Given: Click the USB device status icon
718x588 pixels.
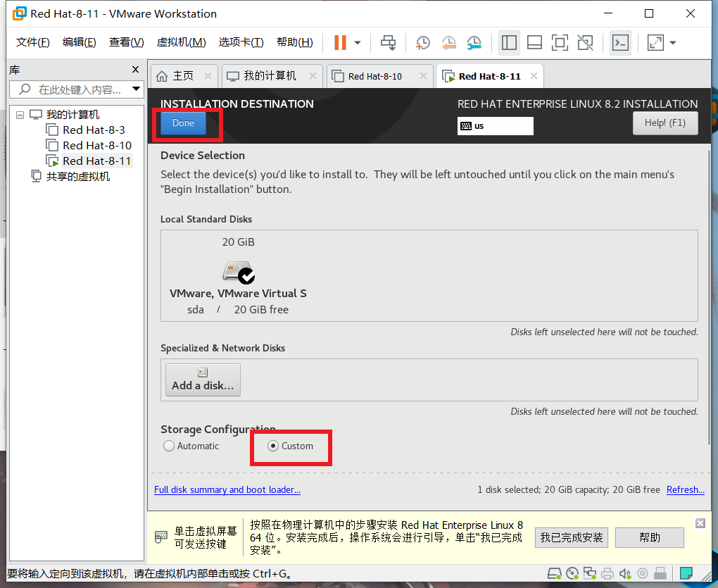Looking at the screenshot, I should 660,573.
